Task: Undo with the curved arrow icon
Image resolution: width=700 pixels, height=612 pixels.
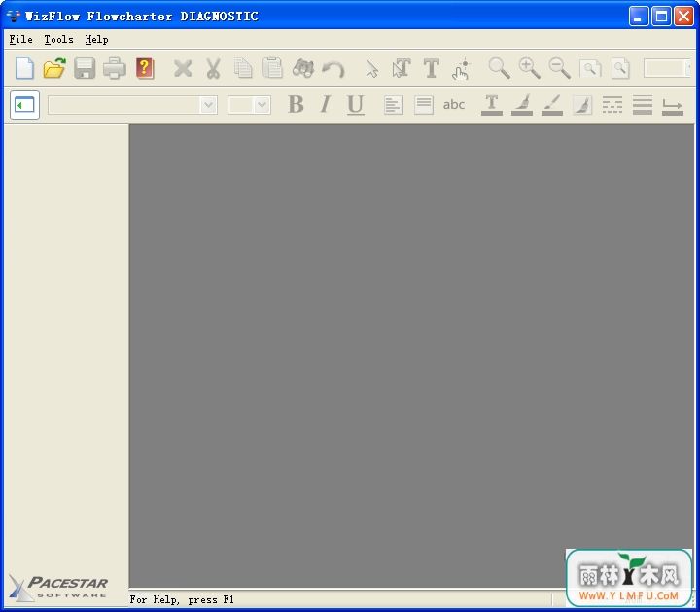Action: pyautogui.click(x=333, y=69)
